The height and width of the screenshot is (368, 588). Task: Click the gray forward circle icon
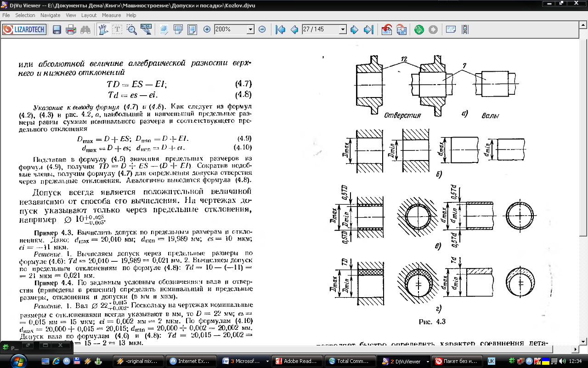pyautogui.click(x=433, y=29)
